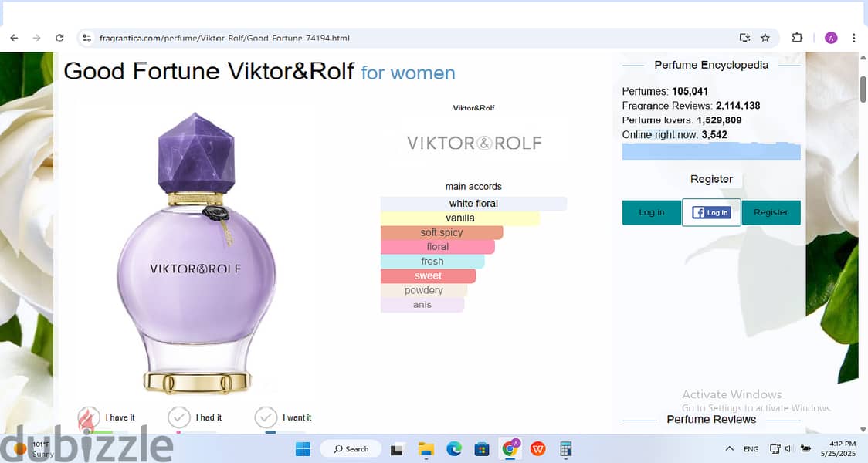The image size is (868, 463).
Task: Select the fresh accord bar
Action: click(x=432, y=261)
